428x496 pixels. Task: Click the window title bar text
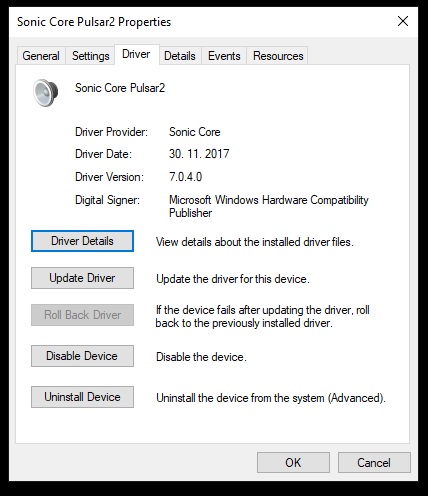(x=94, y=22)
